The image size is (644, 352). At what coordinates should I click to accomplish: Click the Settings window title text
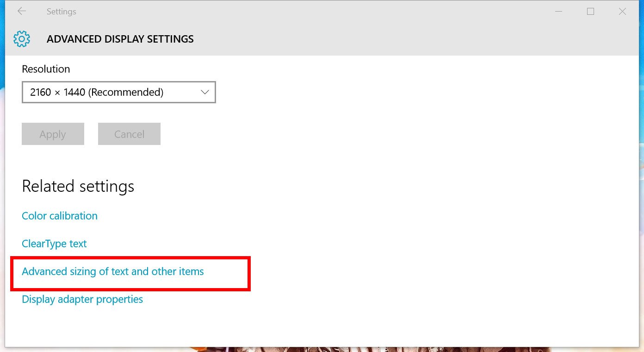pos(61,12)
